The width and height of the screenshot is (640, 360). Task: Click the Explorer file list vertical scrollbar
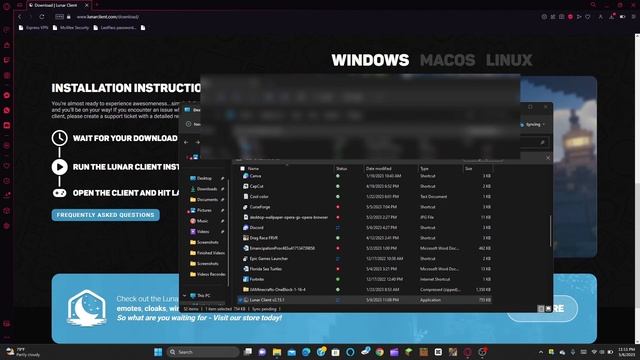[550, 231]
